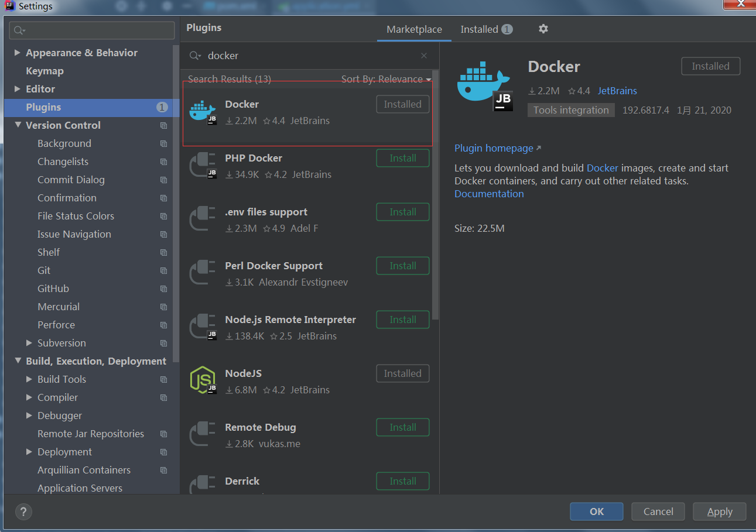Switch to the Installed tab
This screenshot has width=756, height=532.
(486, 29)
